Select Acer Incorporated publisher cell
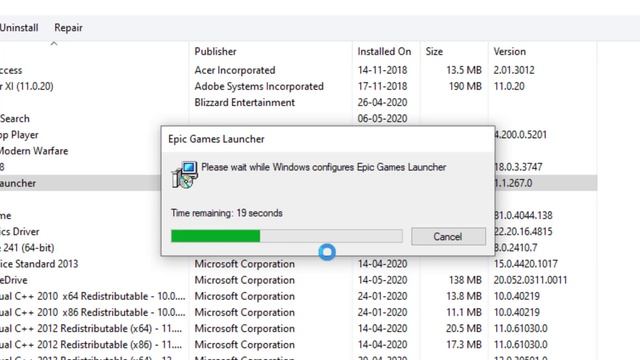 235,70
